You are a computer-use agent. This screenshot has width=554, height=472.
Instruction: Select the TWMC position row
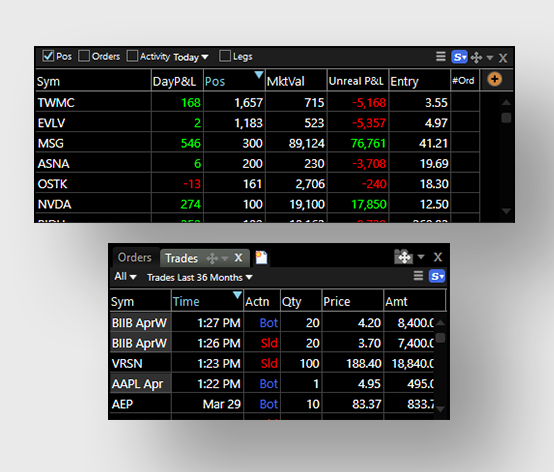click(257, 102)
